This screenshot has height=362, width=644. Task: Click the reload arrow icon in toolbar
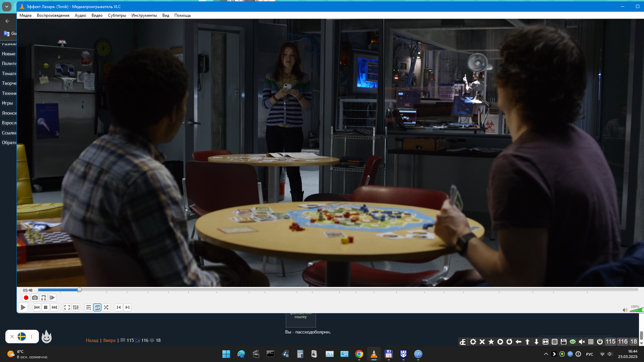(509, 342)
